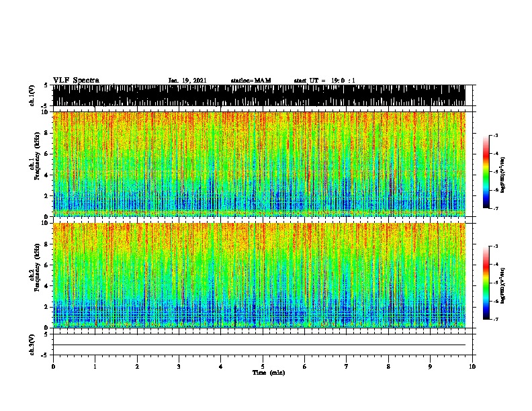The image size is (532, 411).
Task: Click the ch.1(V) waveform panel at top
Action: tap(259, 95)
